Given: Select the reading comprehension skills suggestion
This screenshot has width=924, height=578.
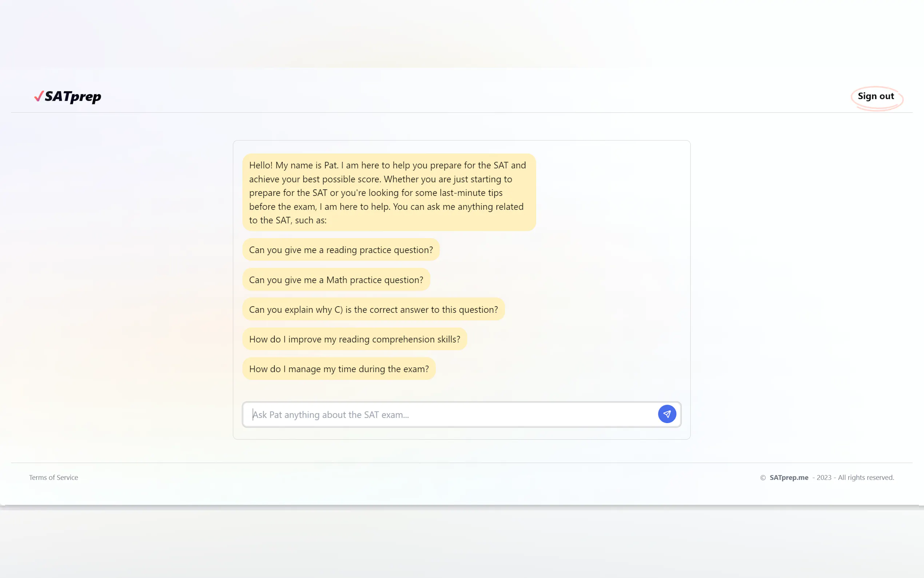Looking at the screenshot, I should 354,339.
